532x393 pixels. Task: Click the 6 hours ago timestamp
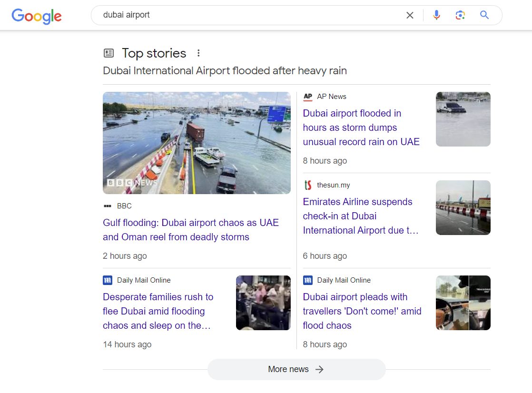pyautogui.click(x=325, y=256)
